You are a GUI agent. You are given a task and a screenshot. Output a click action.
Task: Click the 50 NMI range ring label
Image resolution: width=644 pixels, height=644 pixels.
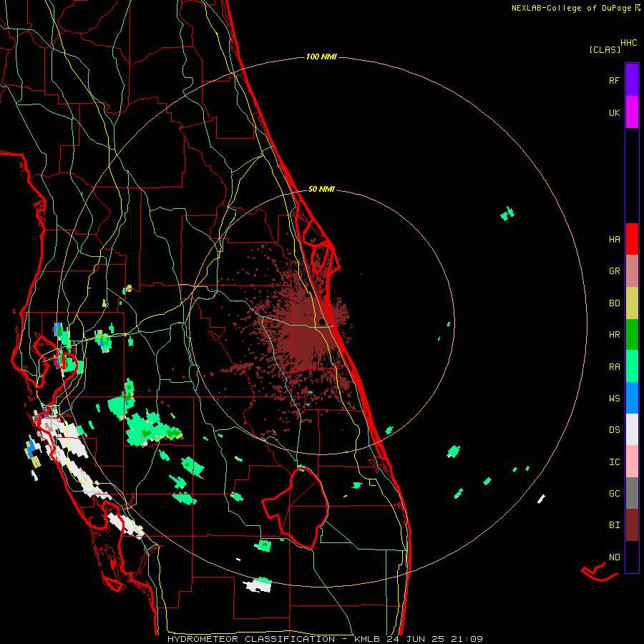[321, 189]
